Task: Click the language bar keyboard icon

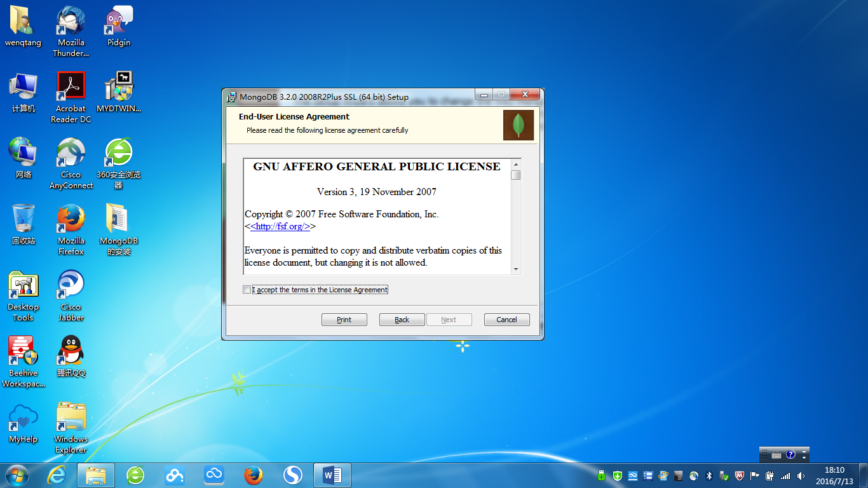Action: [x=776, y=455]
